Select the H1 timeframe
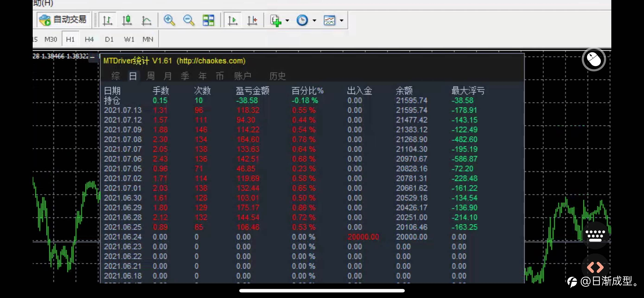The height and width of the screenshot is (298, 644). click(70, 39)
